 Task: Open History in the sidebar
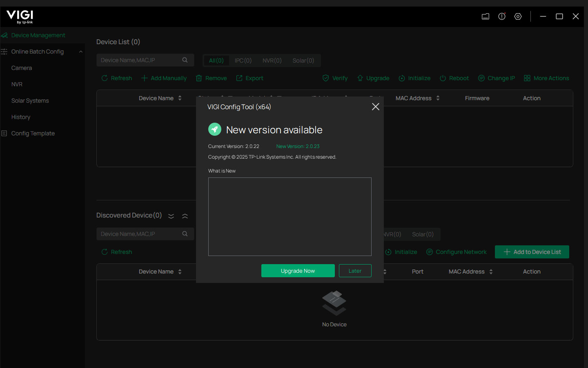click(21, 117)
